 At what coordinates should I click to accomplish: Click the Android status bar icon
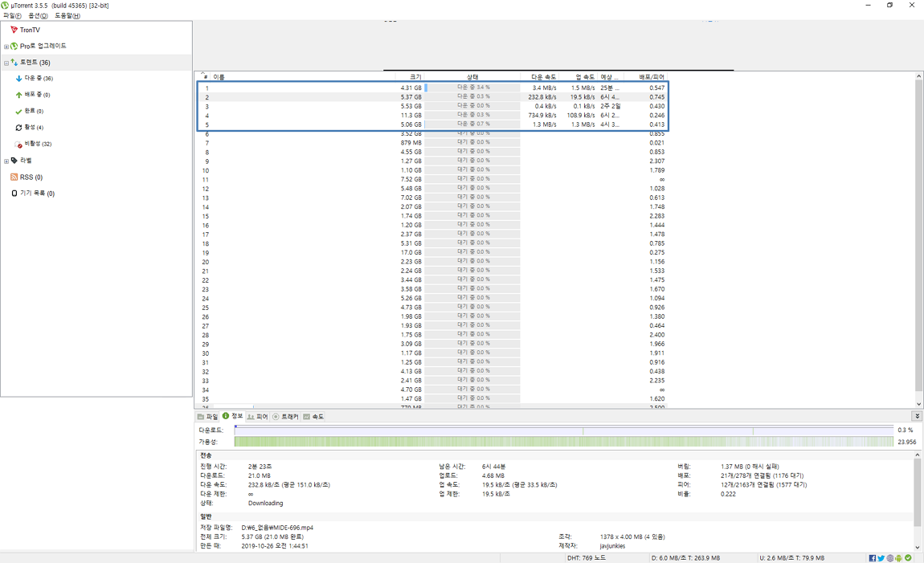(x=898, y=557)
